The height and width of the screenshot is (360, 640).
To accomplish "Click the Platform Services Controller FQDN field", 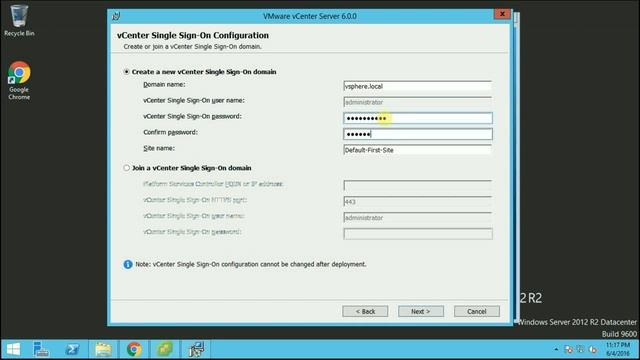I will pyautogui.click(x=418, y=185).
